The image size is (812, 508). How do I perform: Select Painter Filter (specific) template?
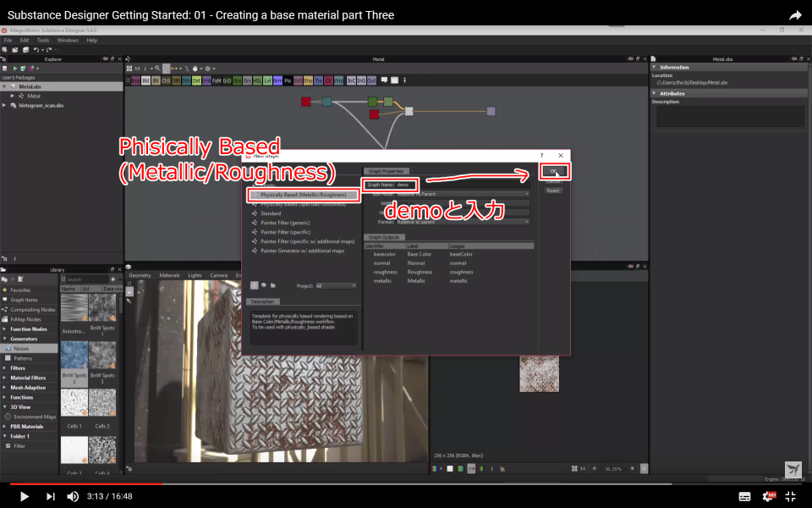[x=285, y=232]
